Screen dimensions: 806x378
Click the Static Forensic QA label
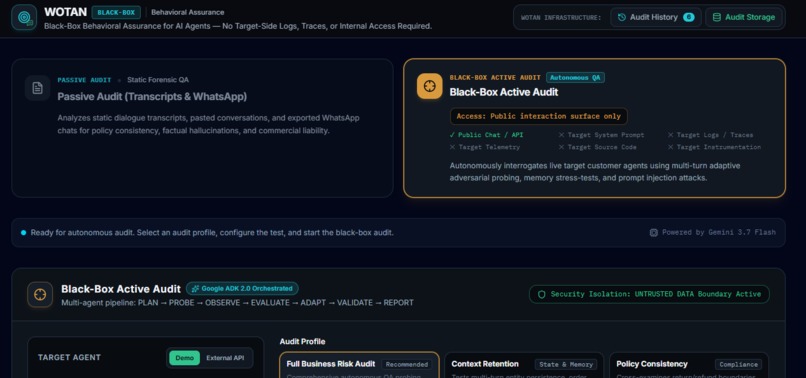(158, 80)
